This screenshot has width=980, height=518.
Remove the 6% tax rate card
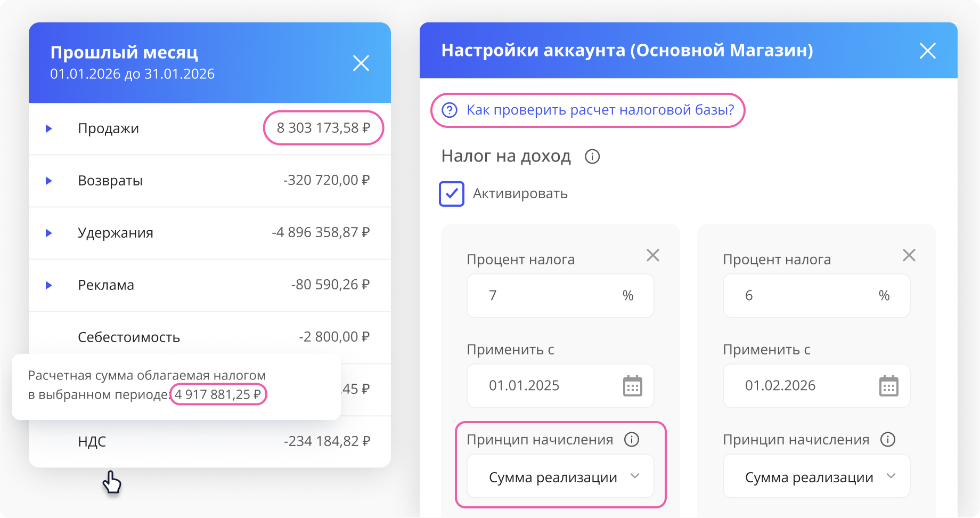(909, 255)
